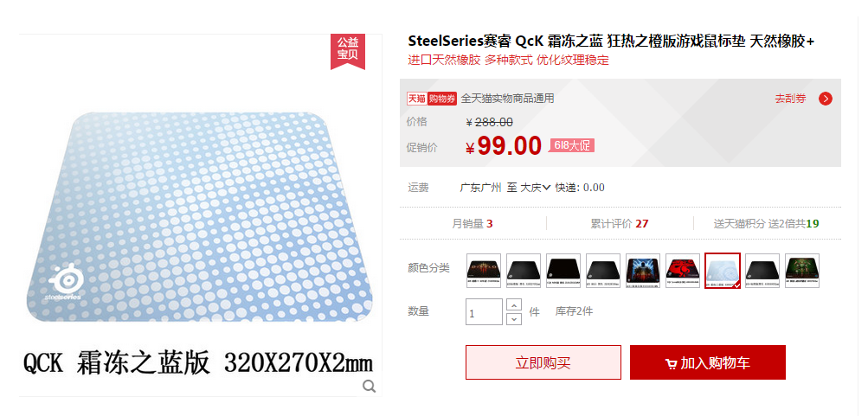
Task: Click the 去刮券 coupon link
Action: pos(790,99)
